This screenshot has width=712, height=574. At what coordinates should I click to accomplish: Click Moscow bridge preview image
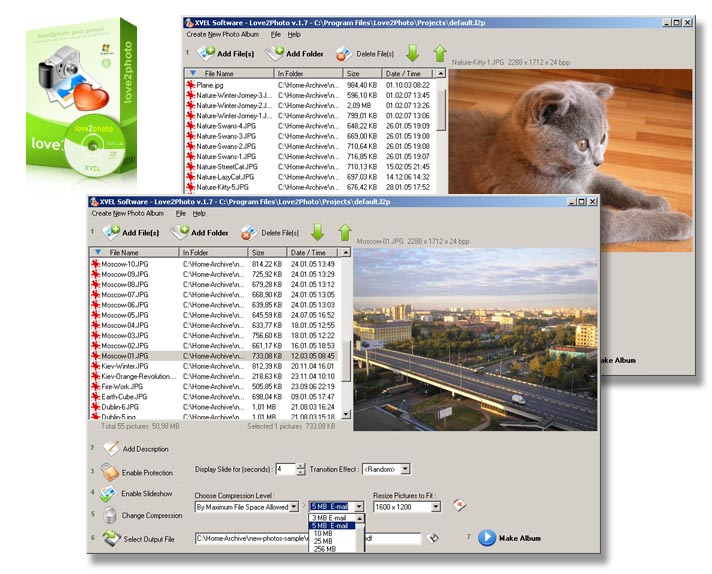click(x=475, y=339)
